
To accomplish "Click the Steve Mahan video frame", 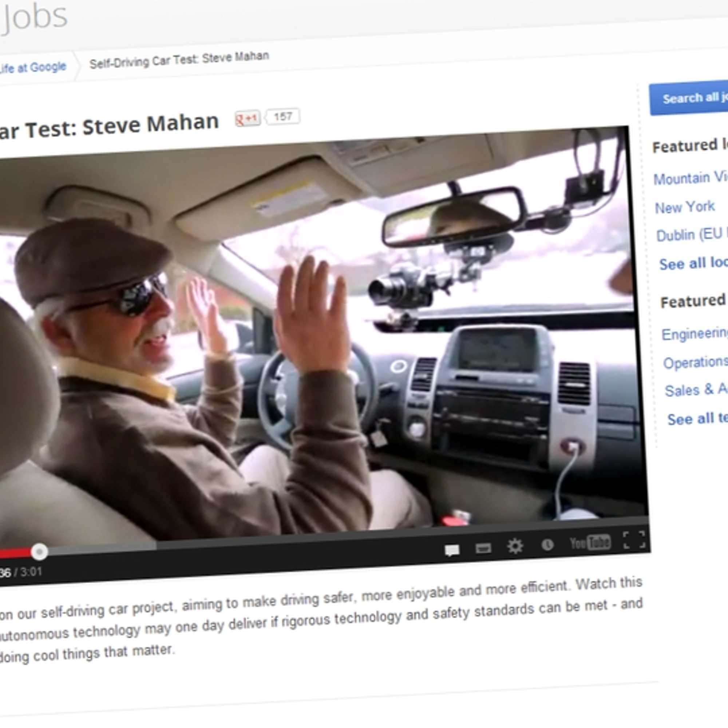I will coord(320,335).
